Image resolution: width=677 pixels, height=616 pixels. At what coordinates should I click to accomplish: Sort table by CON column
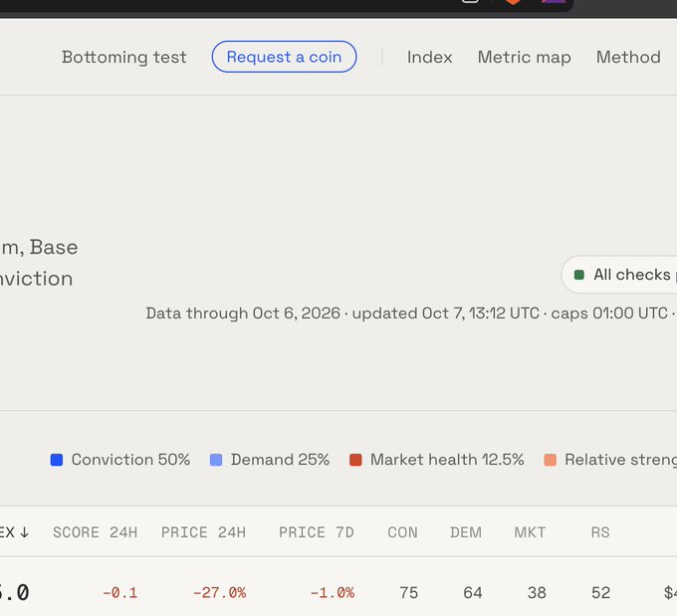point(402,532)
